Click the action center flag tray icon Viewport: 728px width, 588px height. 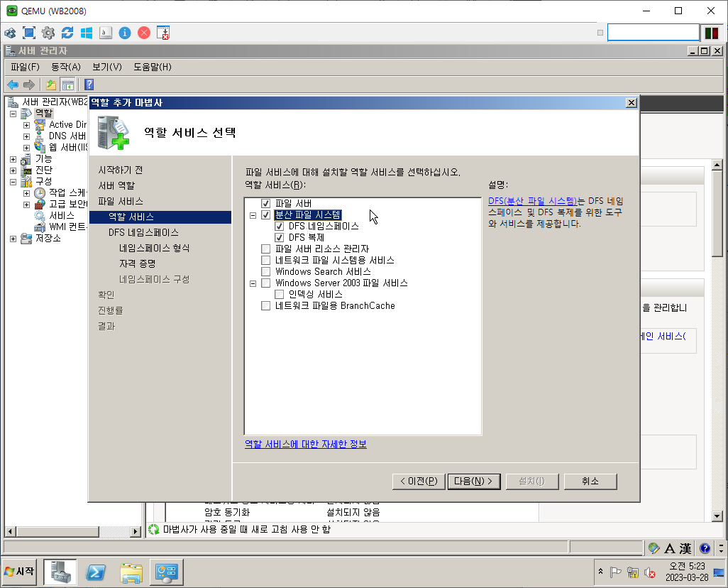[615, 572]
